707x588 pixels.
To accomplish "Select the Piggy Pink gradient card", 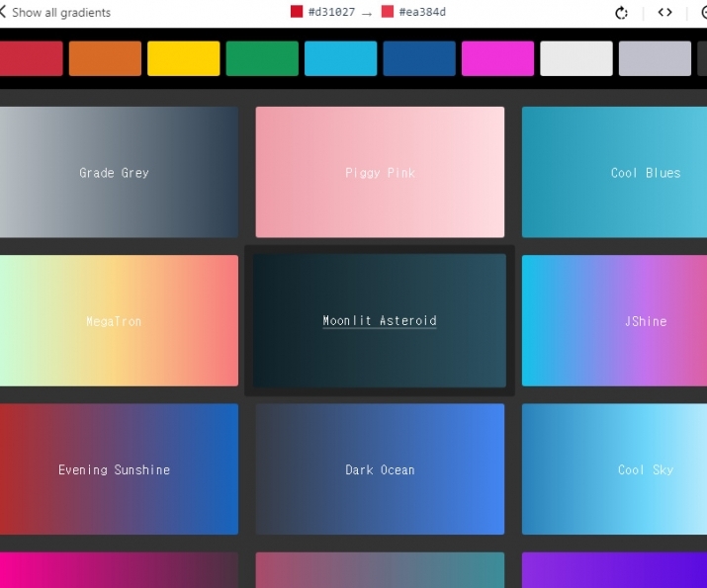I will tap(380, 172).
